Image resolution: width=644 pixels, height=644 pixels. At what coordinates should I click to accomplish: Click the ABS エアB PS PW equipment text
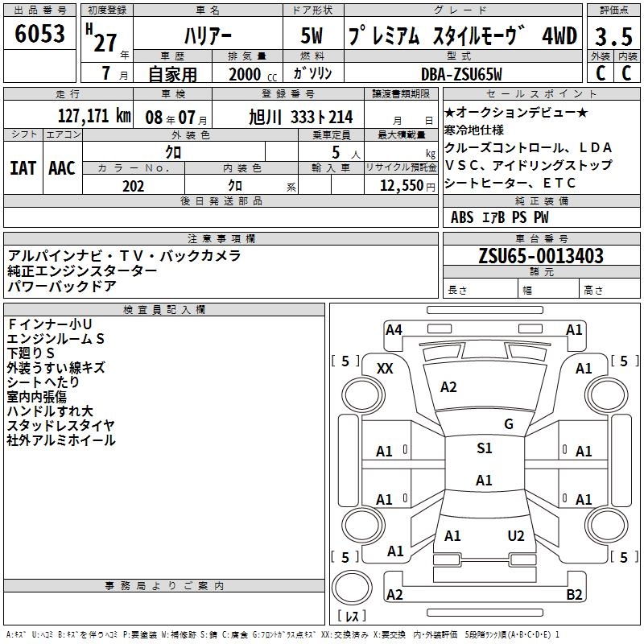coord(499,217)
